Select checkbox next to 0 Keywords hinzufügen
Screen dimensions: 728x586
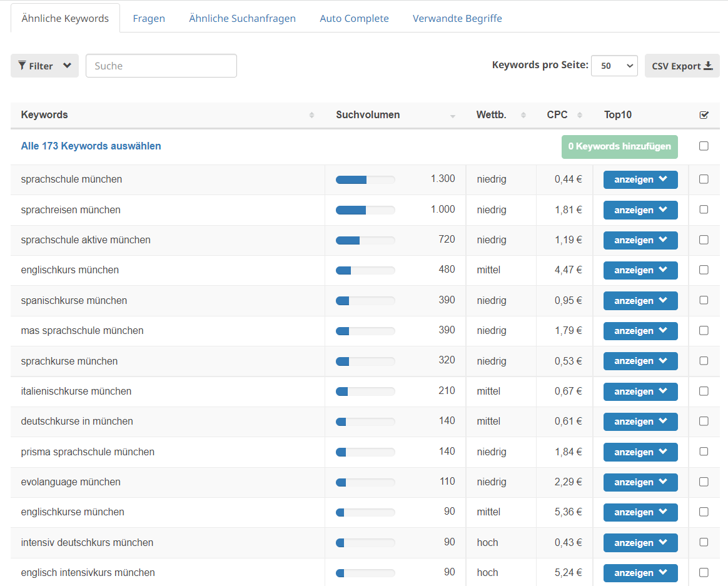coord(704,146)
